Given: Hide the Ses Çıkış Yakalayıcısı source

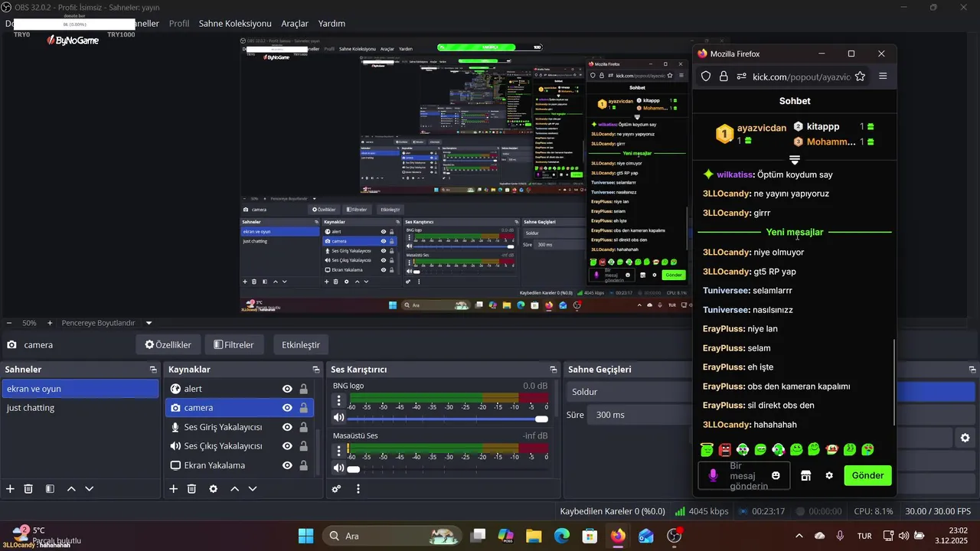Looking at the screenshot, I should [287, 446].
